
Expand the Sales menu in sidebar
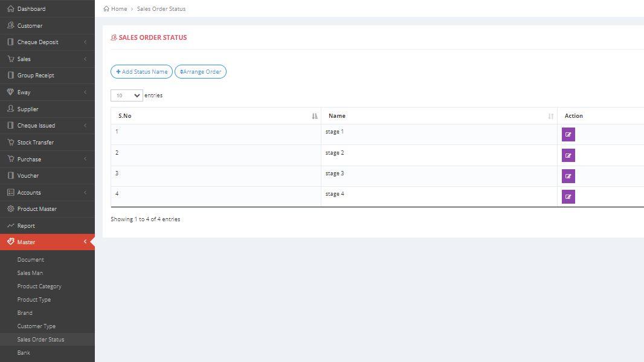click(47, 59)
